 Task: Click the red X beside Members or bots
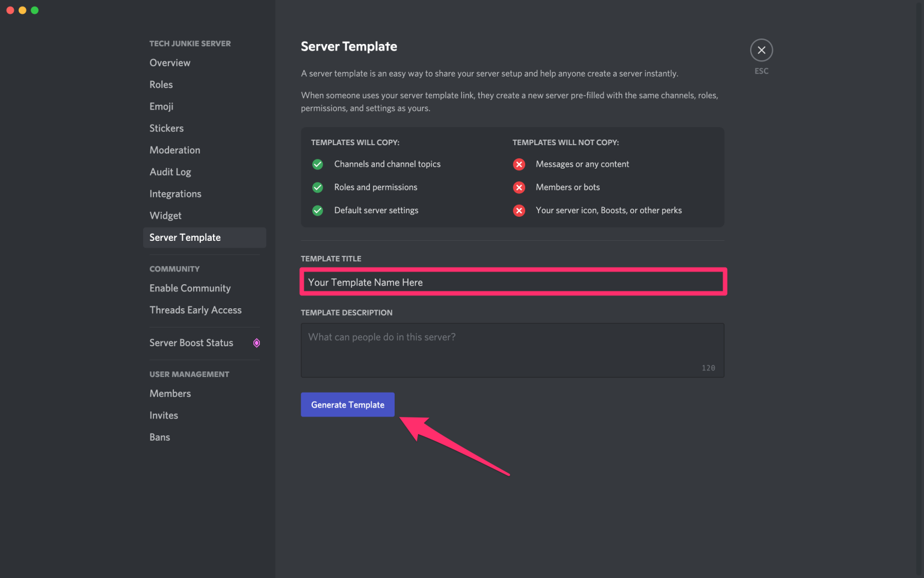(519, 187)
